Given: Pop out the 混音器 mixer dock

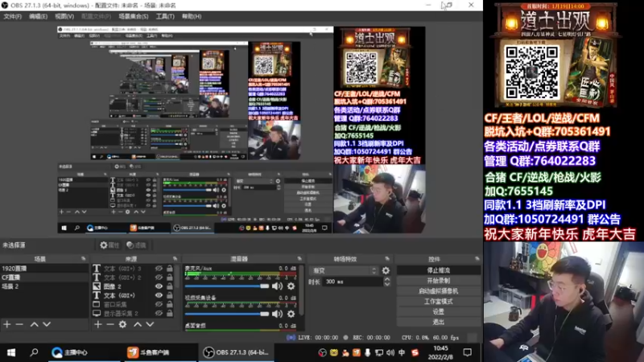Looking at the screenshot, I should (299, 258).
